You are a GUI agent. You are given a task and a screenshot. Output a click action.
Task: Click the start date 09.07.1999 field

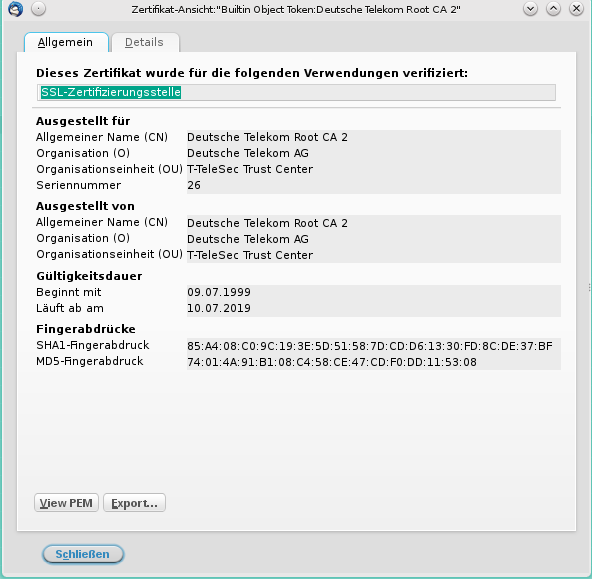tap(373, 293)
